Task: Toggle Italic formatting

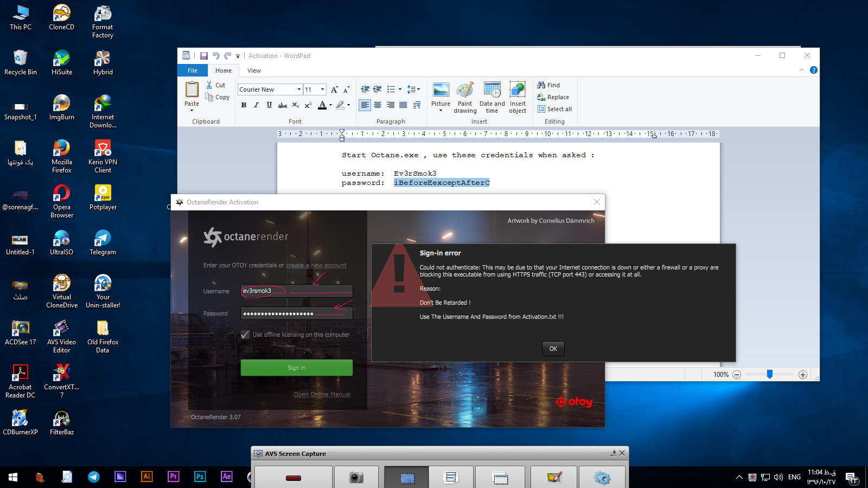Action: pos(256,105)
